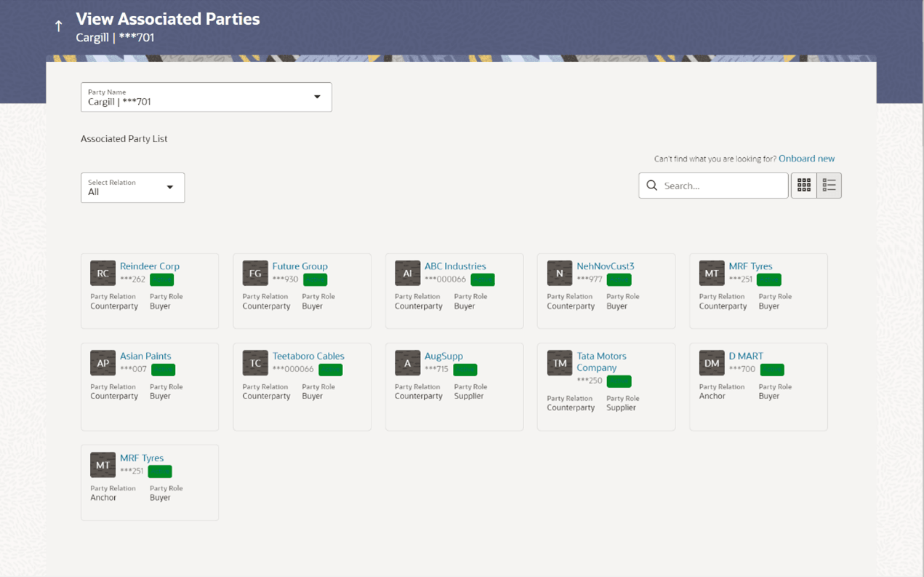Open MRF Tyres counterparty link

tap(750, 266)
